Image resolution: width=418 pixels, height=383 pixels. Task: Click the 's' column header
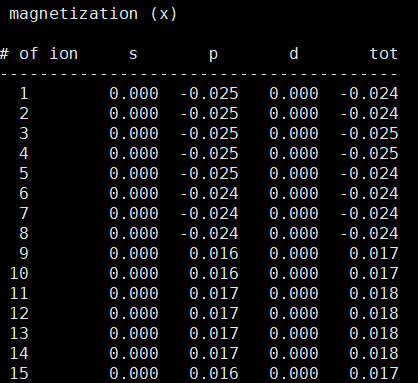click(133, 54)
